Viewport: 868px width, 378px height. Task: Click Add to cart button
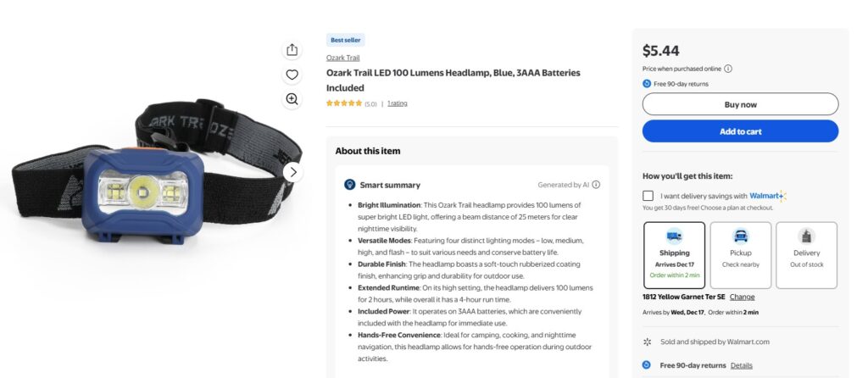pyautogui.click(x=740, y=131)
